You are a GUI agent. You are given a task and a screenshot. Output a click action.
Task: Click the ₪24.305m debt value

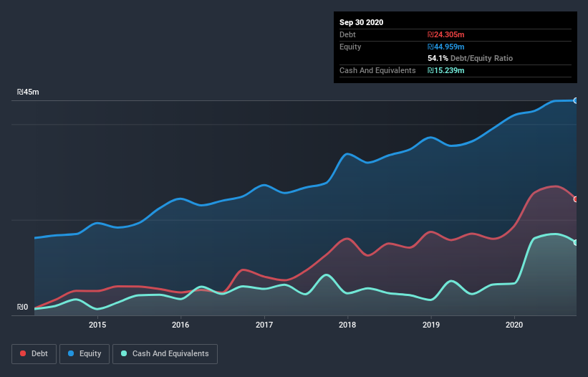446,34
